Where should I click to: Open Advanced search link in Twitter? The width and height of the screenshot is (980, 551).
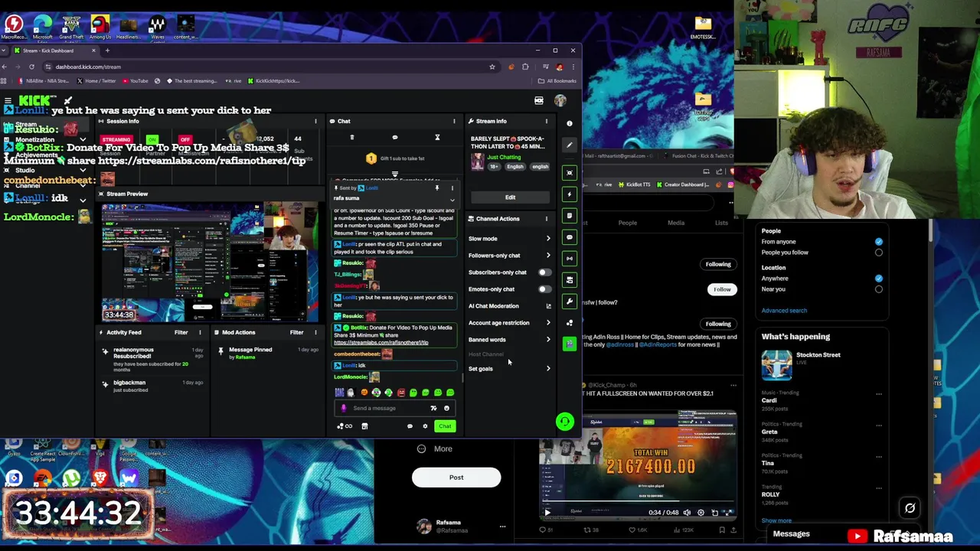tap(784, 311)
